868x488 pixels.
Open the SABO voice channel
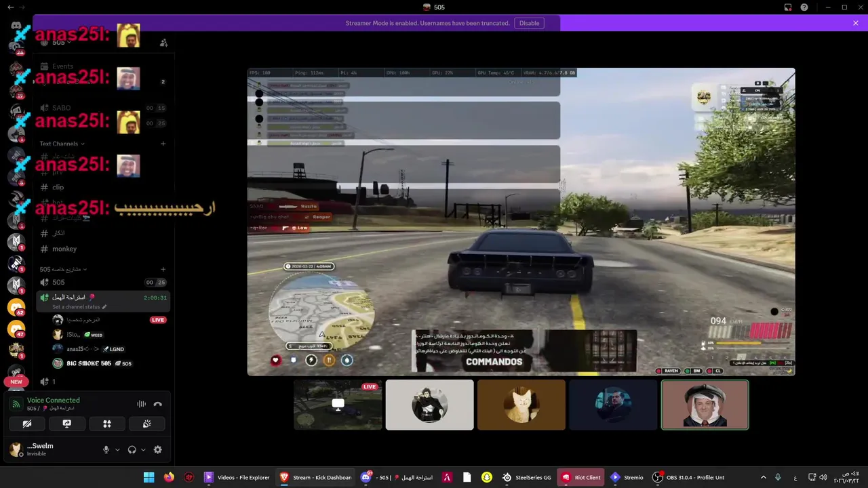102,108
